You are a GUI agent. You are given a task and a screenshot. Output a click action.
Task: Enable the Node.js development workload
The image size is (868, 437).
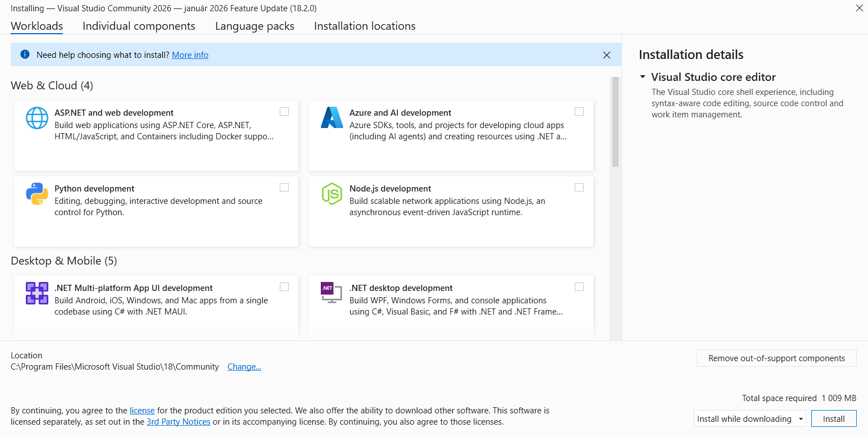point(579,187)
